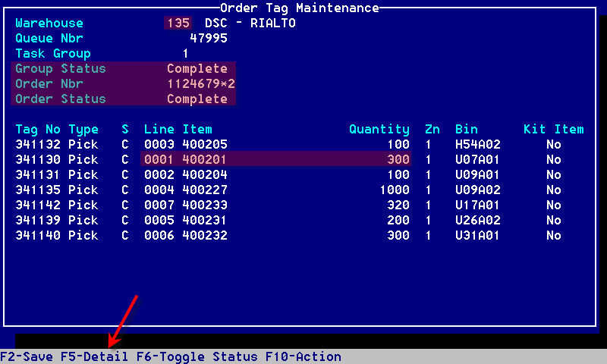The image size is (607, 364).
Task: Click the Kit Item column header
Action: coord(553,129)
